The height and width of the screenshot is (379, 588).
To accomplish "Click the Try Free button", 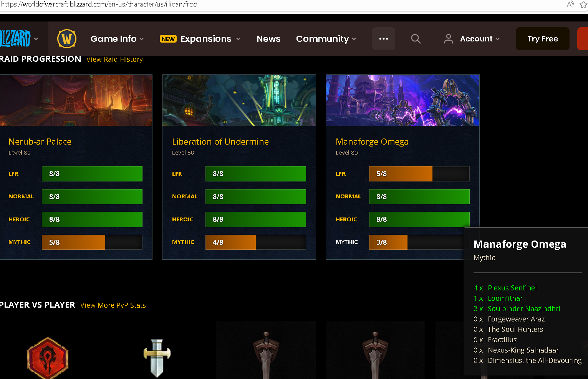I will pos(543,39).
